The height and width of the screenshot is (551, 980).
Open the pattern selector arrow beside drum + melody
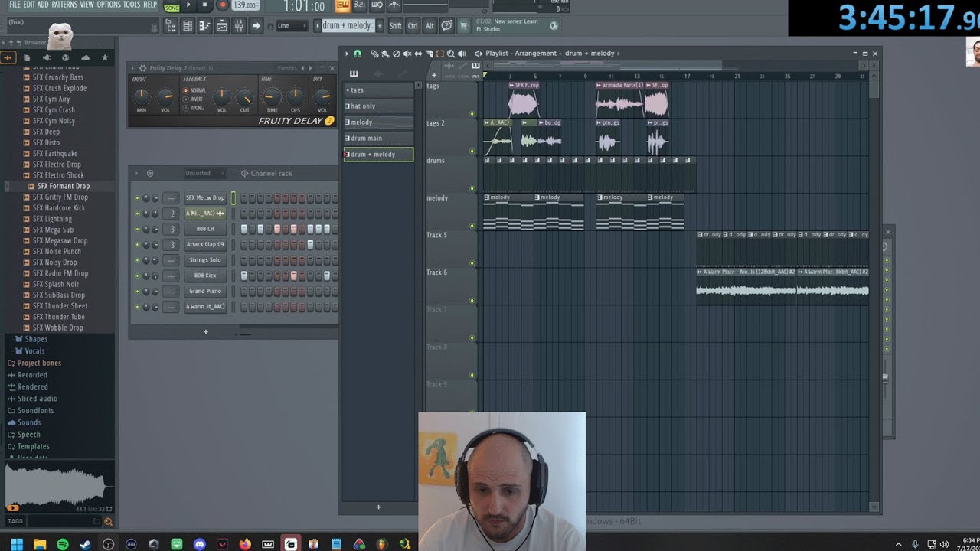(317, 26)
